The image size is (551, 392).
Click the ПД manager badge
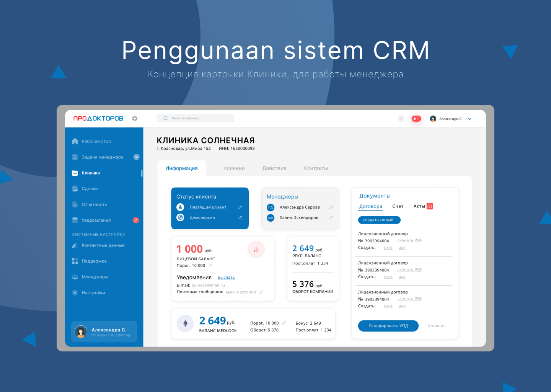[271, 207]
